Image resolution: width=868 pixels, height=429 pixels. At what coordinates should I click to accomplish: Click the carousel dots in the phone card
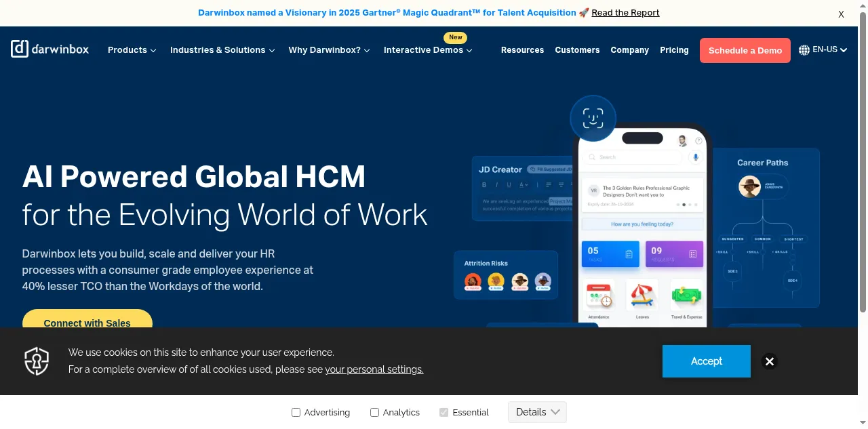point(686,204)
